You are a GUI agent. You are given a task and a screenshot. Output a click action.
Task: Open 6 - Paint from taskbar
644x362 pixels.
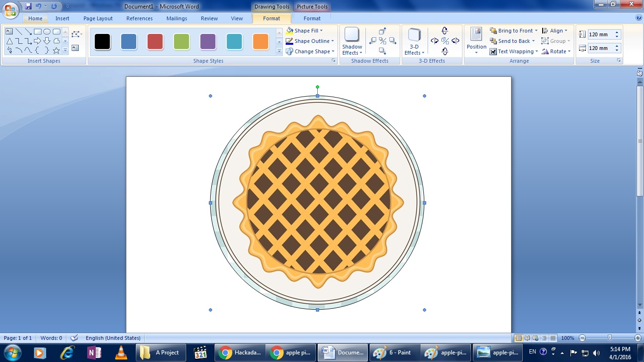[395, 353]
